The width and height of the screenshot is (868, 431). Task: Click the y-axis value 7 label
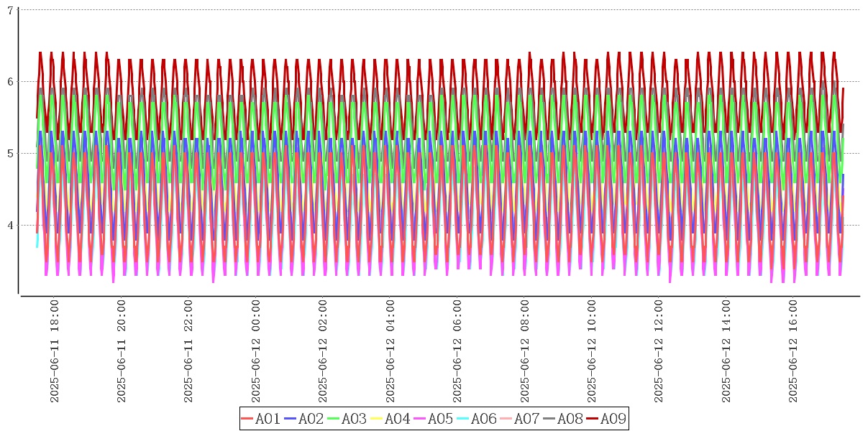click(9, 10)
